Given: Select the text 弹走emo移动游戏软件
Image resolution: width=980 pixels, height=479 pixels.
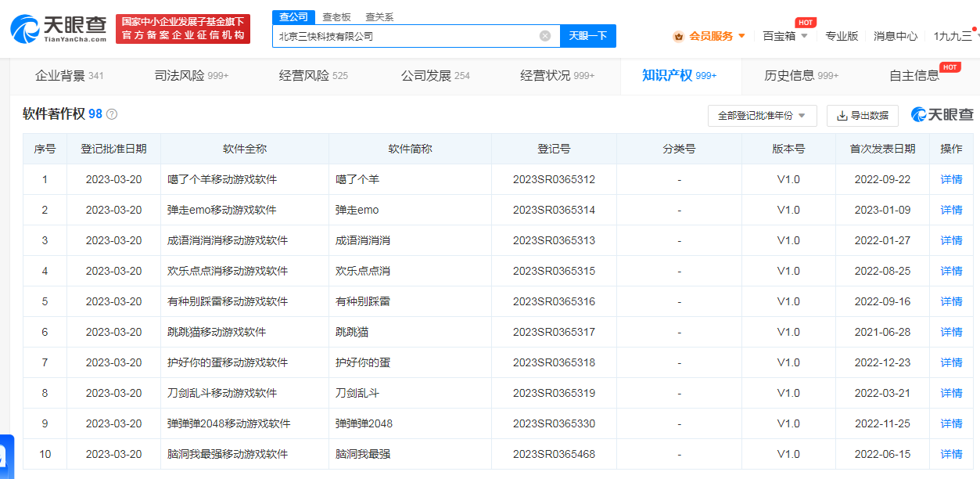Looking at the screenshot, I should [x=222, y=210].
